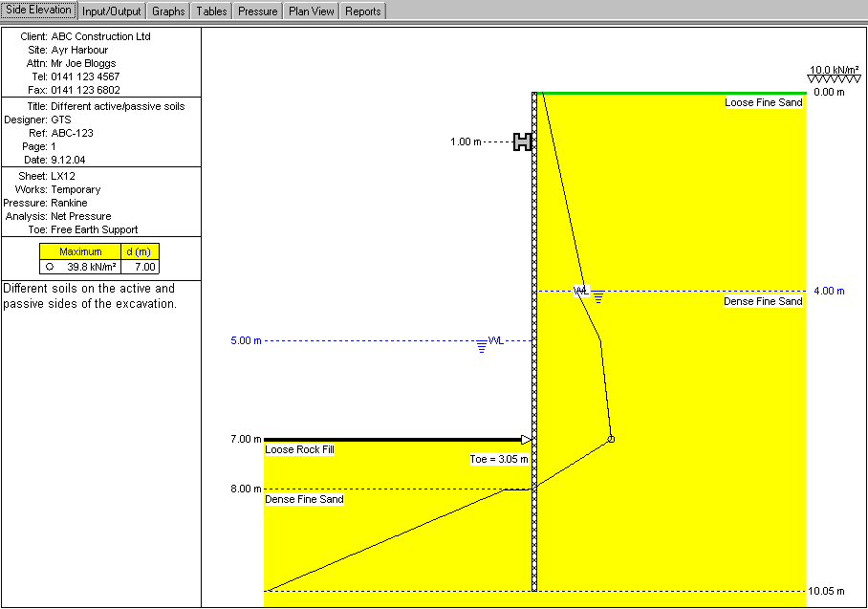Viewport: 868px width, 609px height.
Task: Click the excavation level arrow at 7.00 m
Action: [x=525, y=440]
